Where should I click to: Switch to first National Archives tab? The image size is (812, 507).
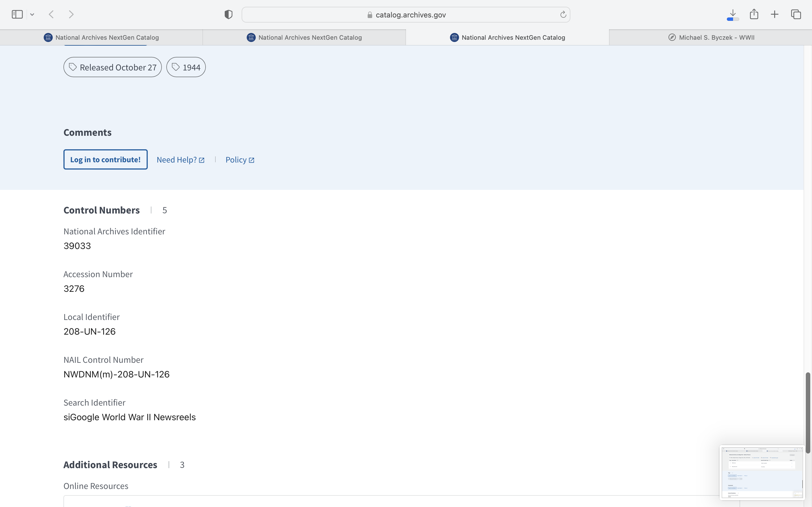pos(101,37)
